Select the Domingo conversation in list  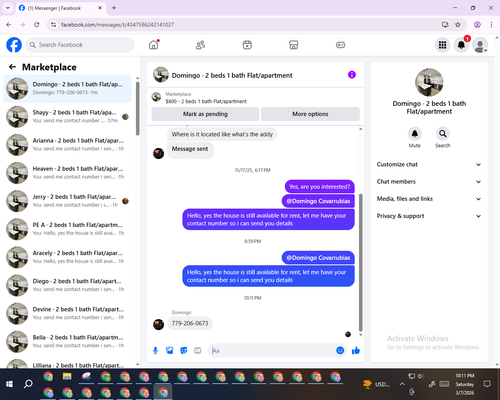67,88
